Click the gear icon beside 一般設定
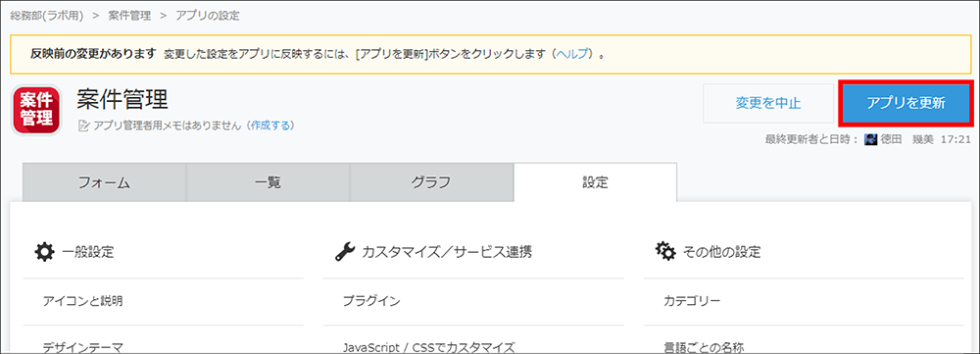The image size is (980, 354). coord(44,252)
